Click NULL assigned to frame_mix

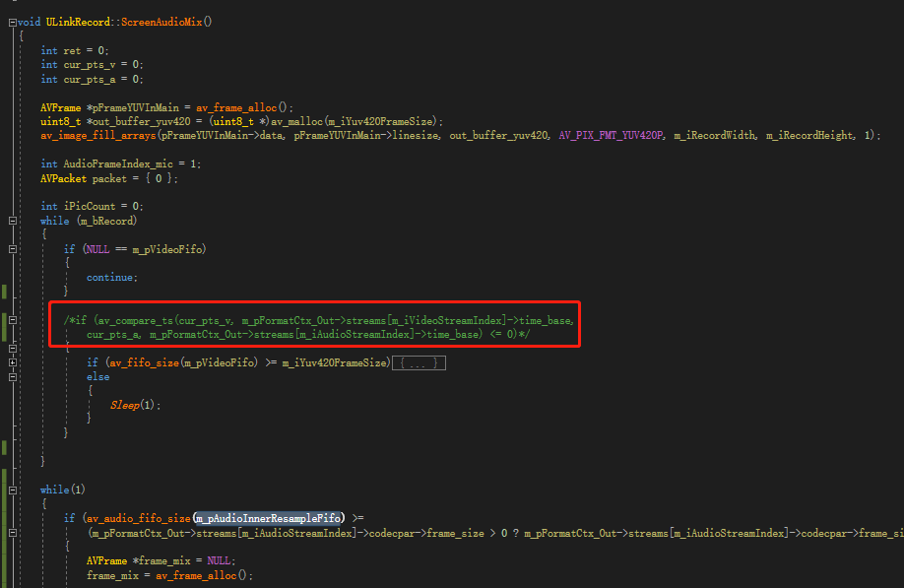[219, 560]
